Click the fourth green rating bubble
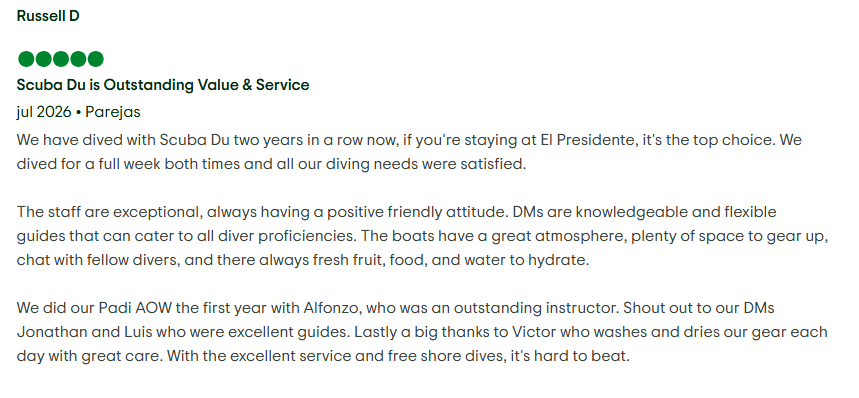 point(78,59)
